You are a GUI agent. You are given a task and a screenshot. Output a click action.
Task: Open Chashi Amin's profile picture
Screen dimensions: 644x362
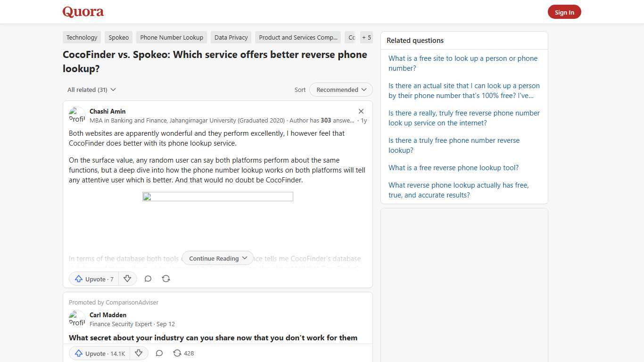(77, 115)
